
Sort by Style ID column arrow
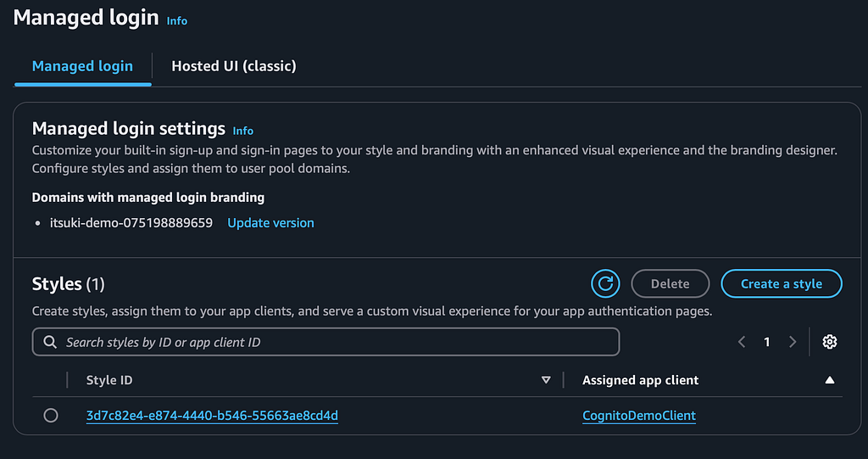546,380
